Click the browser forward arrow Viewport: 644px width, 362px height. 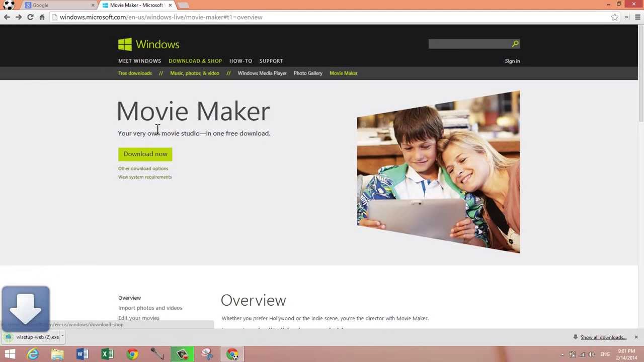[19, 17]
